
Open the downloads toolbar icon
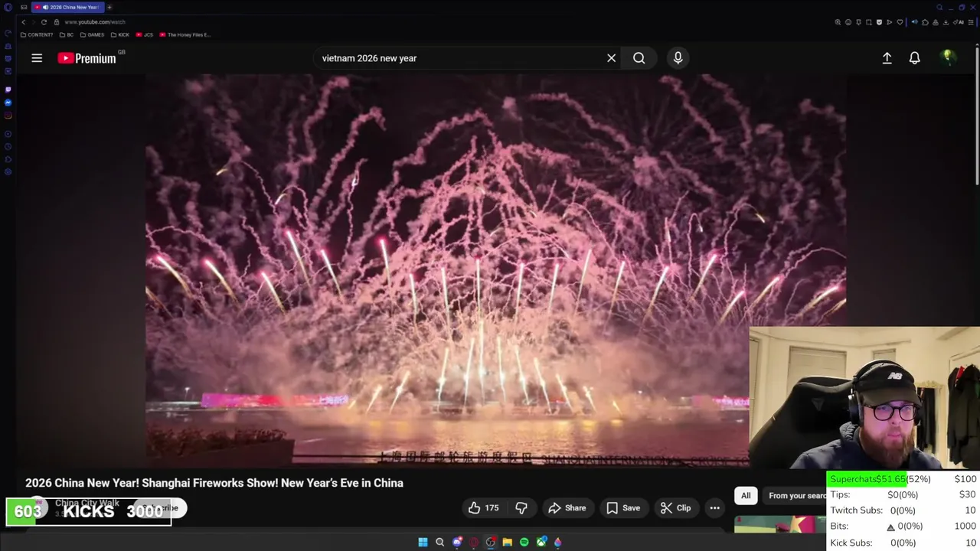pos(946,22)
